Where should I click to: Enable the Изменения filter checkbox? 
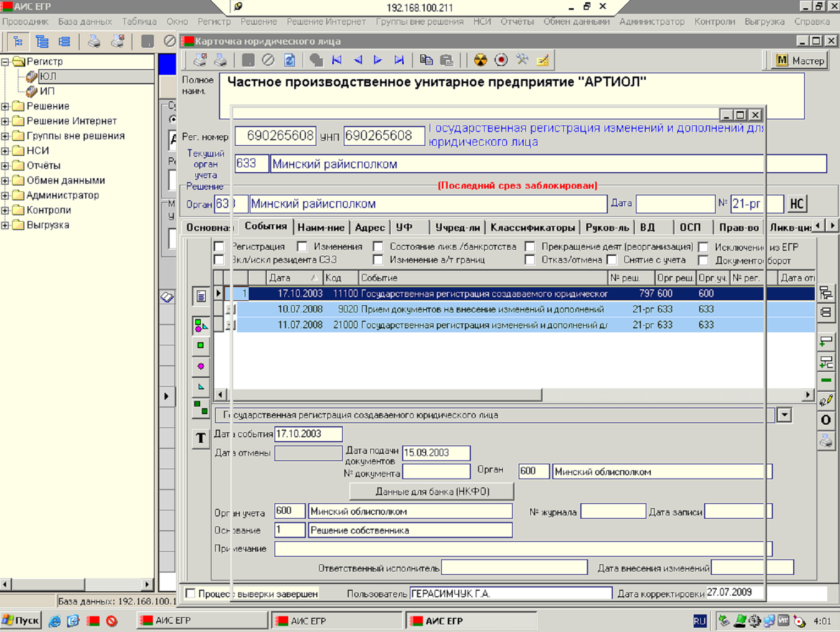point(302,246)
